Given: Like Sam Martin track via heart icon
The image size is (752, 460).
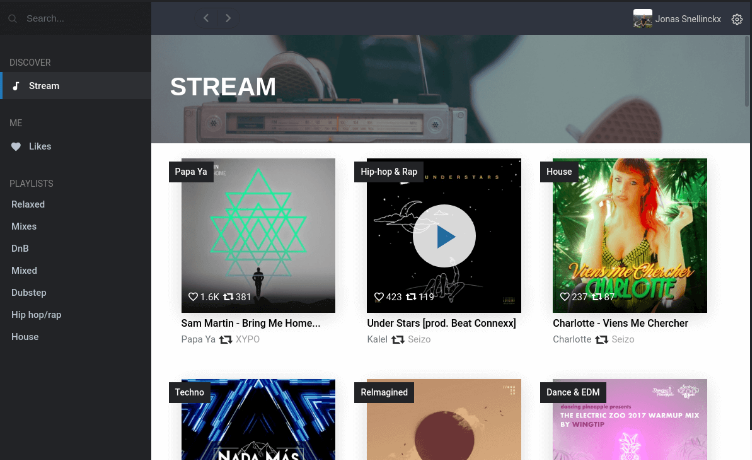Looking at the screenshot, I should pos(193,296).
